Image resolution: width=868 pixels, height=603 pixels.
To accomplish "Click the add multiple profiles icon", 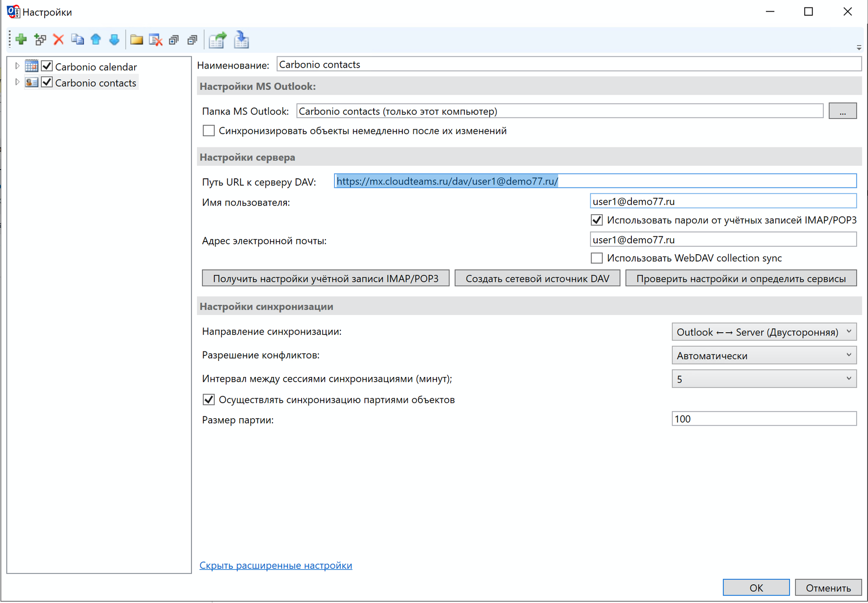I will (40, 40).
